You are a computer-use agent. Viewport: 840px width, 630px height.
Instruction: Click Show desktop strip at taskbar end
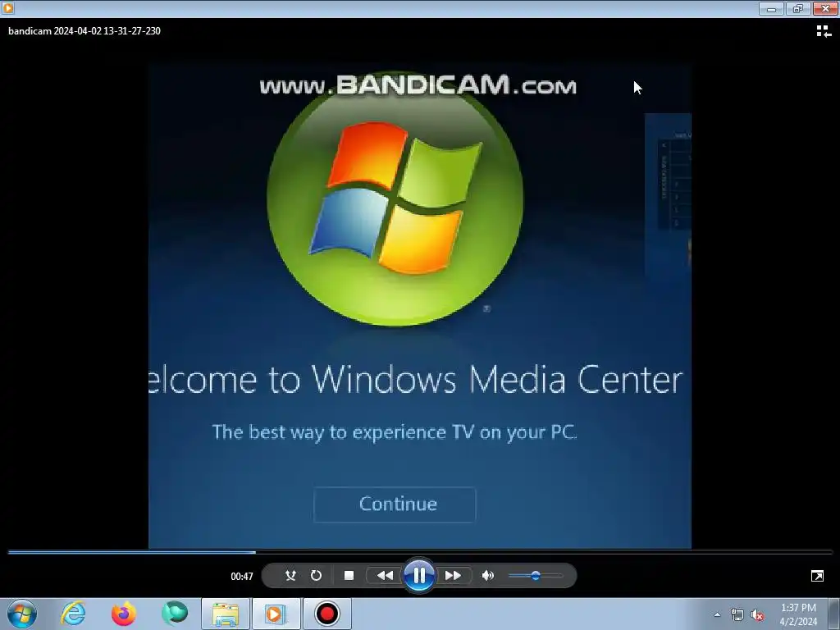(x=834, y=614)
